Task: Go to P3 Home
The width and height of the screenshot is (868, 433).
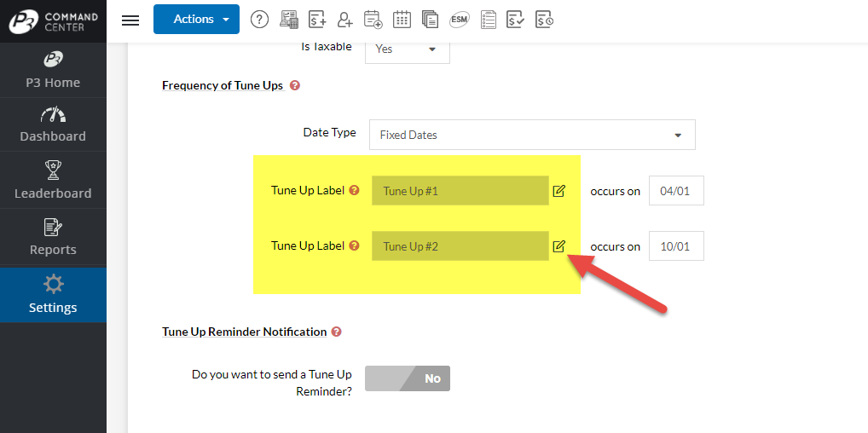Action: 53,71
